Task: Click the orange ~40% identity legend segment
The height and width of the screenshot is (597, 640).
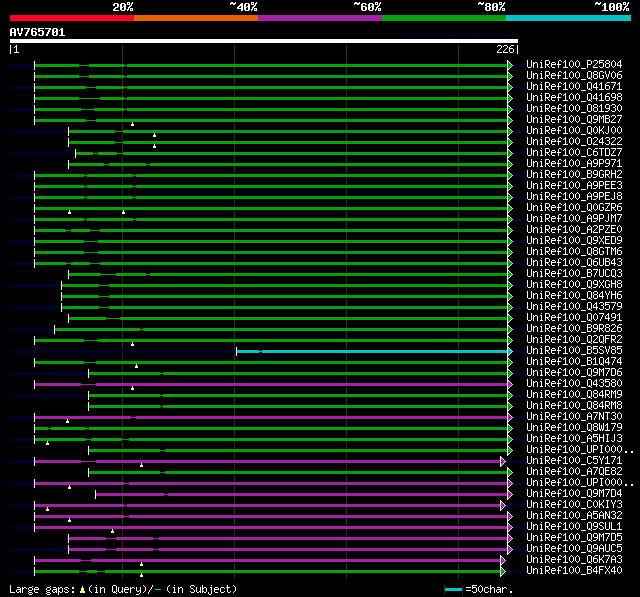Action: pos(196,18)
